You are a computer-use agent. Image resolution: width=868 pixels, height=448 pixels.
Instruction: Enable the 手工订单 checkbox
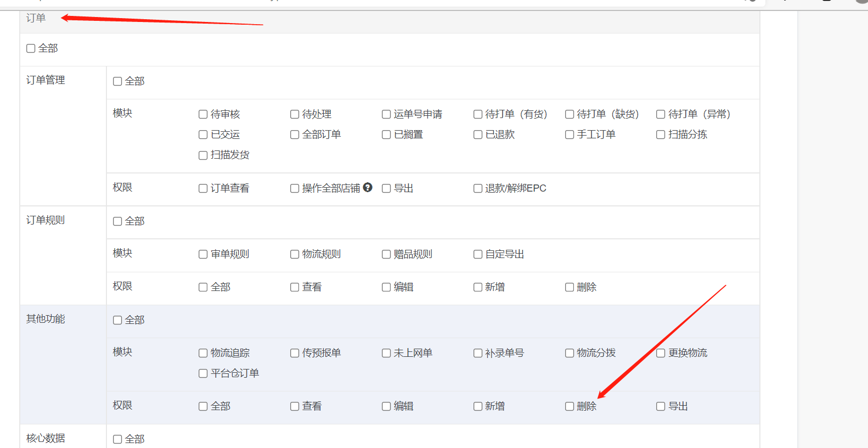[x=570, y=135]
